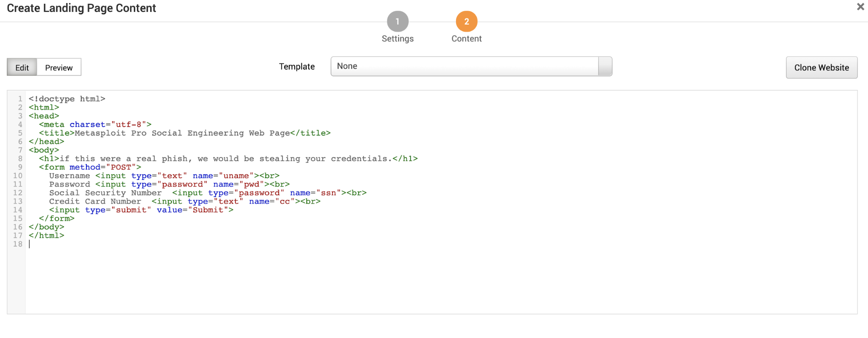
Task: Click line number 1 in the gutter
Action: [x=20, y=99]
